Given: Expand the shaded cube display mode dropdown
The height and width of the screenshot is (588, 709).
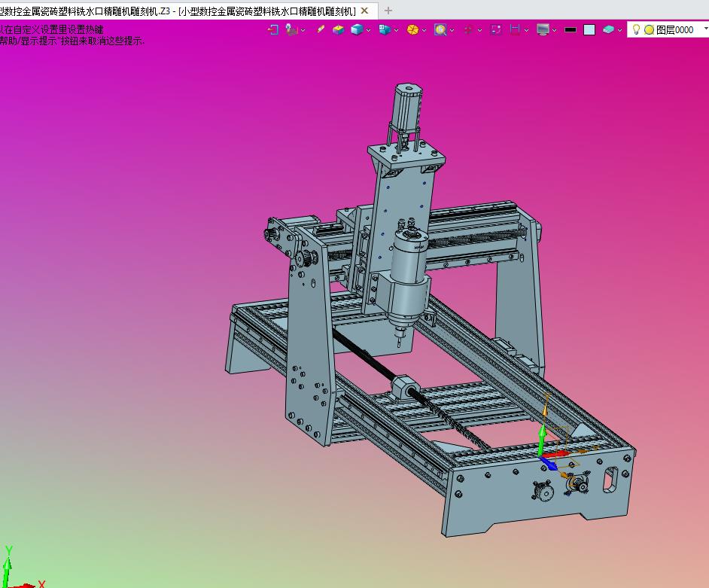Looking at the screenshot, I should pyautogui.click(x=369, y=30).
